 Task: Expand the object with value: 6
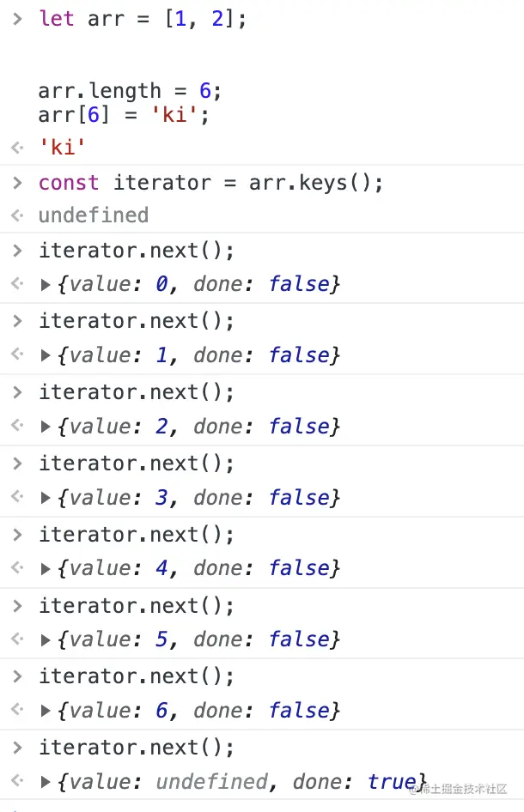[46, 712]
